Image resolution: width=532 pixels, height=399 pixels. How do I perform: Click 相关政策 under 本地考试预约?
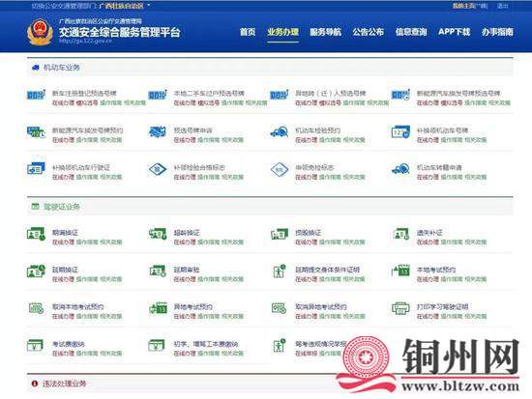tap(475, 279)
